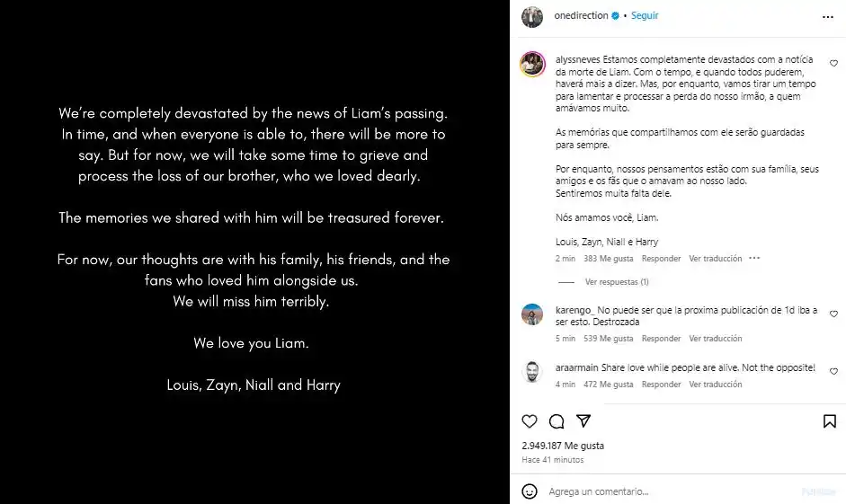This screenshot has height=504, width=846.
Task: Like karengo_'s comment with the small heart
Action: pyautogui.click(x=833, y=314)
